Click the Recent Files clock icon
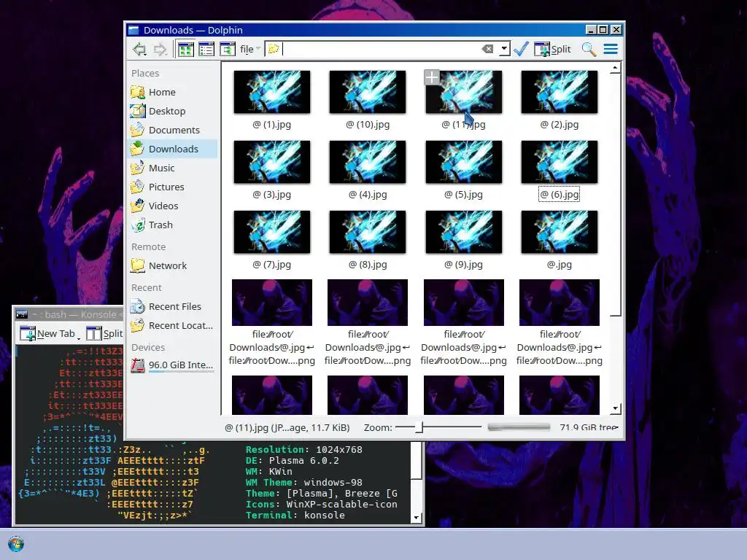This screenshot has width=747, height=560. (138, 307)
